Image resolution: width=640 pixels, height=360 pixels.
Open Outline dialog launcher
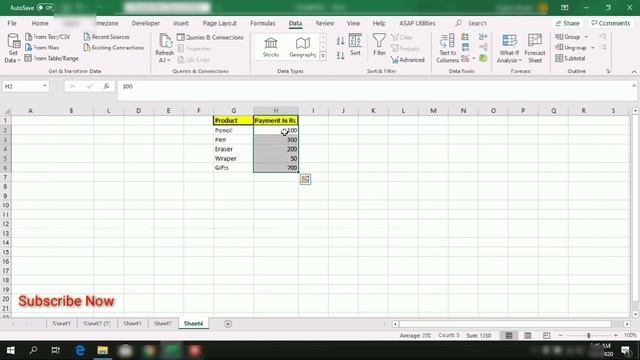tap(608, 71)
